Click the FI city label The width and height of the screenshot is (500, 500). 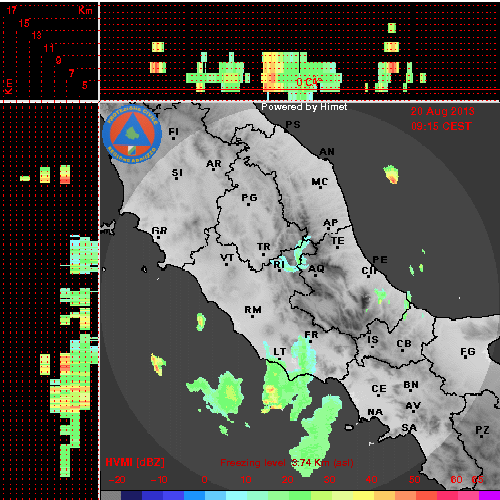(x=173, y=131)
